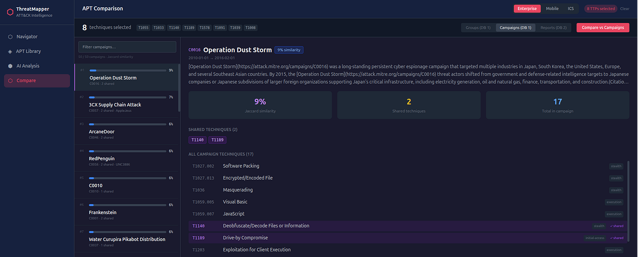Open the T1059.007 JavaScript row
Image resolution: width=644 pixels, height=257 pixels.
coord(407,214)
